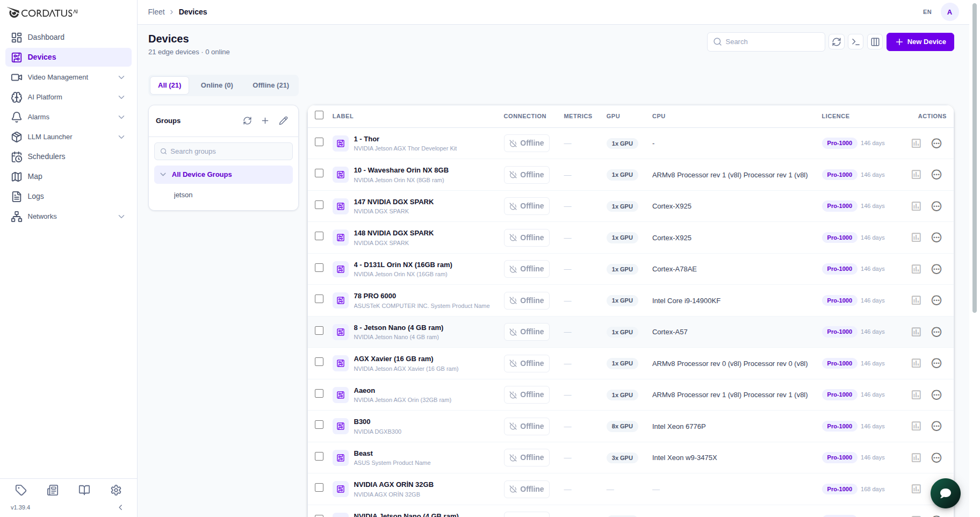Select the 10 - Waveshare Orin NX checkbox
This screenshot has width=980, height=517.
(319, 173)
